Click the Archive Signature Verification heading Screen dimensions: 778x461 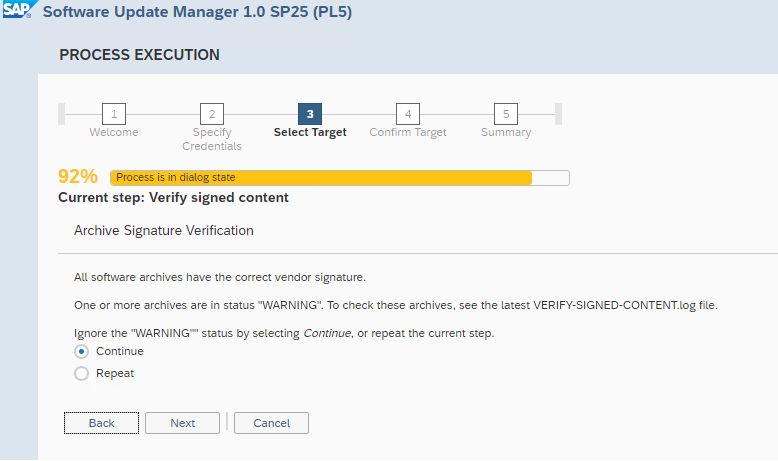[x=164, y=231]
